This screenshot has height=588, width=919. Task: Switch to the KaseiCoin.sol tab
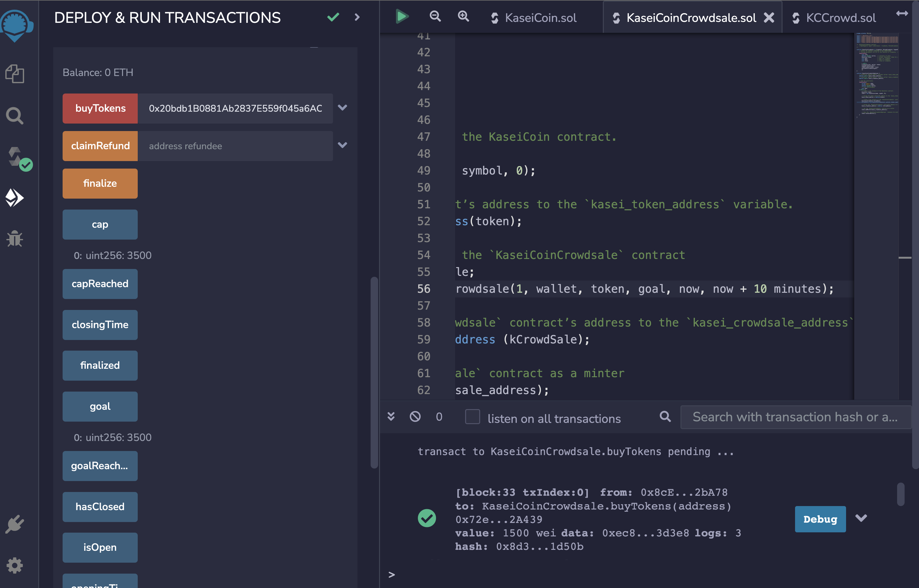[x=540, y=18]
